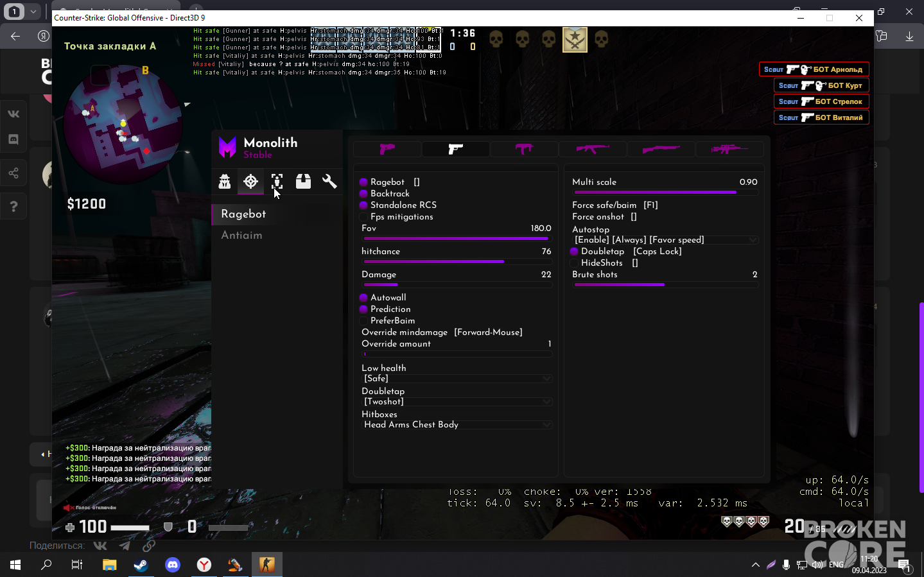Click the VK icon in the browser sidebar

click(13, 114)
